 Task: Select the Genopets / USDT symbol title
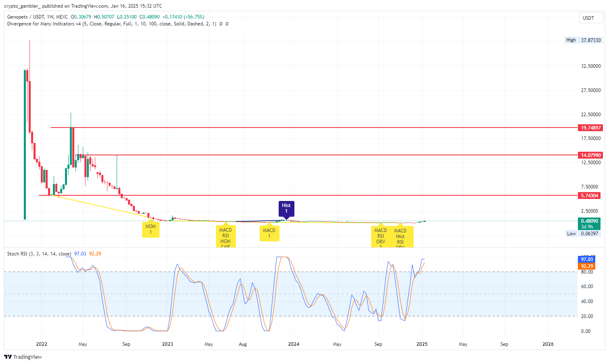coord(26,17)
